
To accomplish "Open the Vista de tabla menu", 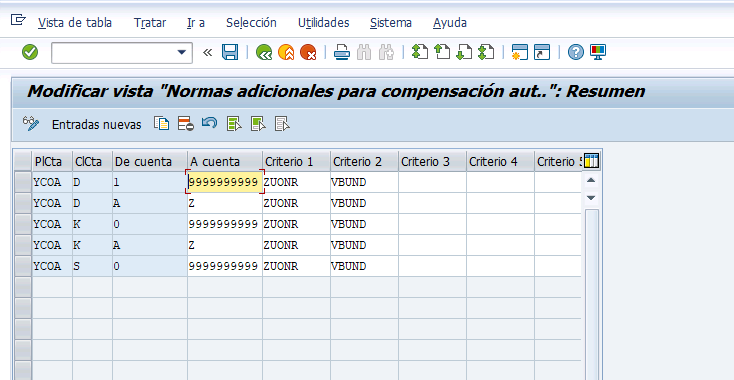I will tap(75, 23).
